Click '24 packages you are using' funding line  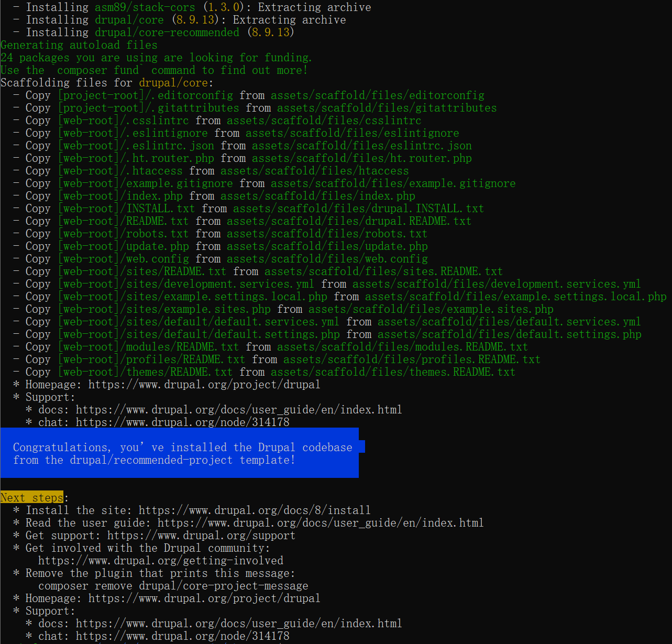point(156,58)
